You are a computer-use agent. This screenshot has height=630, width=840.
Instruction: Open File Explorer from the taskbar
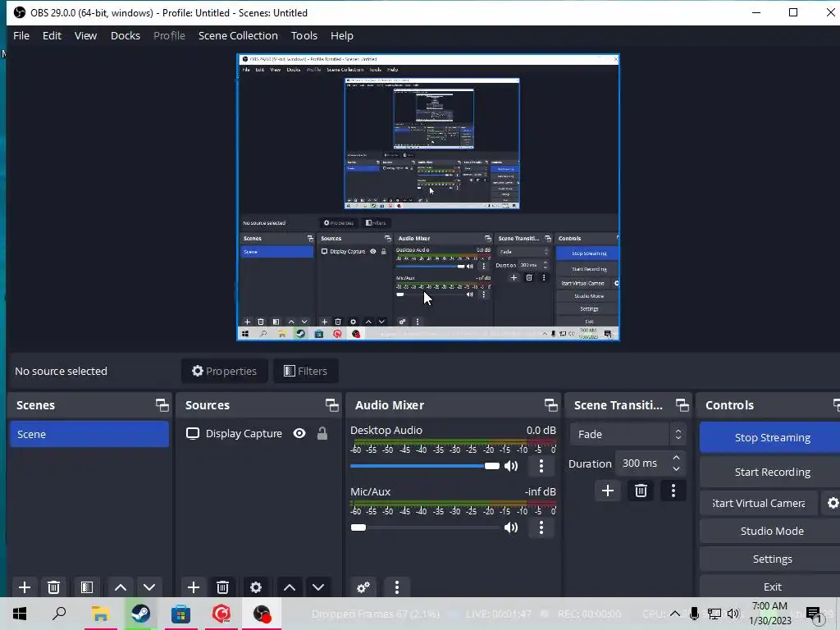[x=100, y=614]
